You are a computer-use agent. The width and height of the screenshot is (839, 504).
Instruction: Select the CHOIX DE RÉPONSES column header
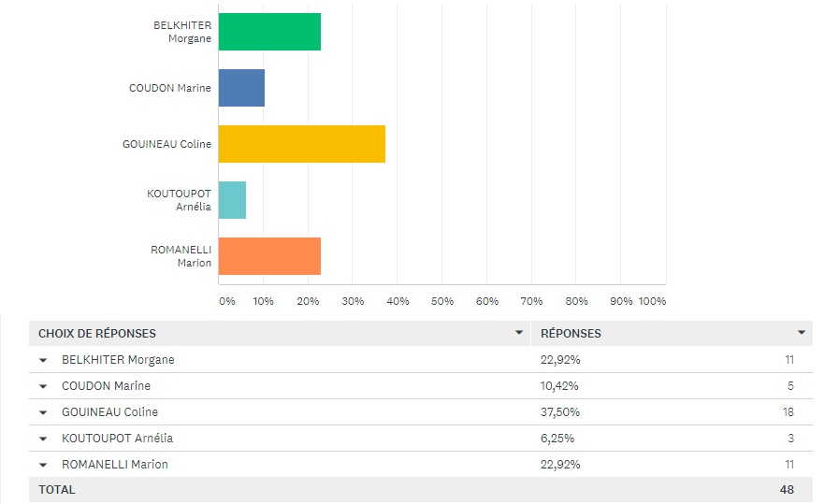(x=97, y=334)
